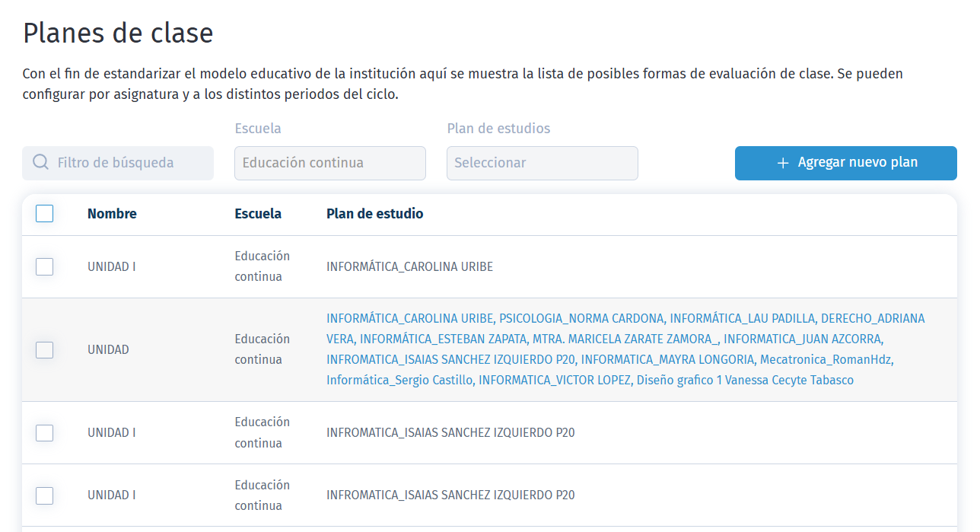Toggle the select-all checkbox in header
This screenshot has height=532, width=980.
pyautogui.click(x=45, y=214)
